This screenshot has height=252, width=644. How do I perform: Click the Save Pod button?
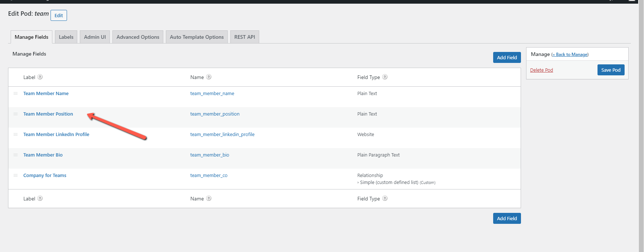[x=611, y=70]
